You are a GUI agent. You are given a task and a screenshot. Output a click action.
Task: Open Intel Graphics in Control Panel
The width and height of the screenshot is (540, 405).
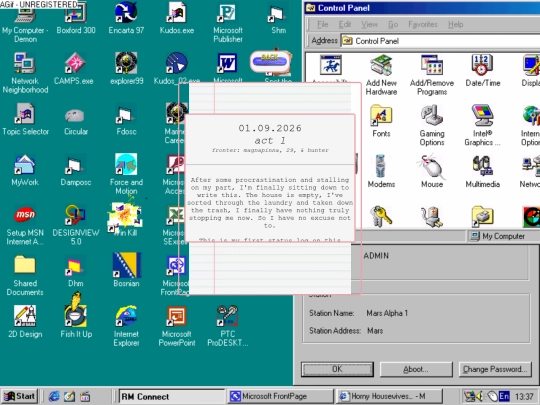click(x=482, y=125)
